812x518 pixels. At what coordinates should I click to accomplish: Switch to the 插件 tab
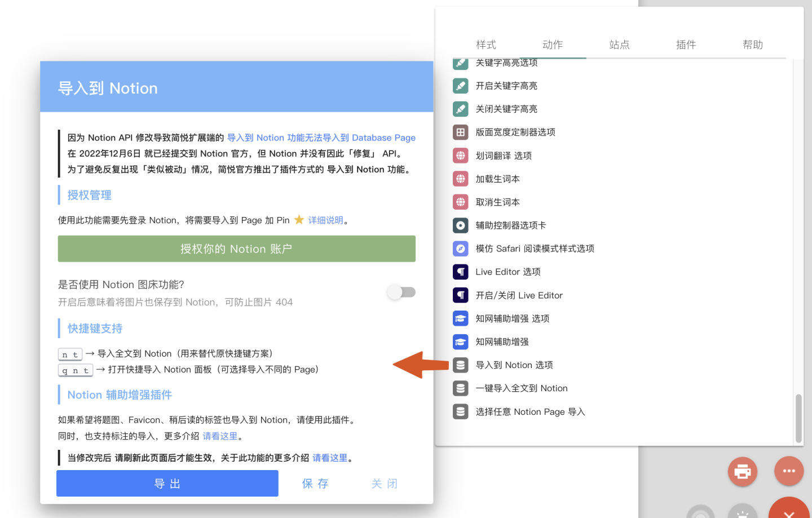[686, 45]
